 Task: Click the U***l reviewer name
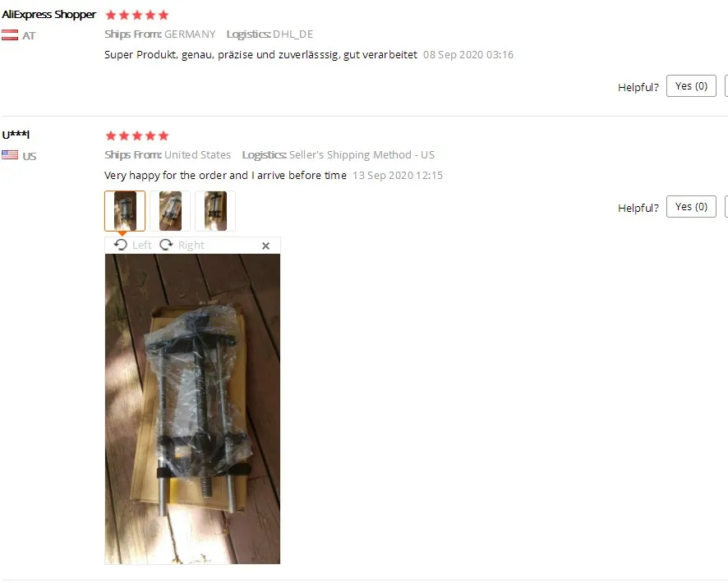pos(16,135)
